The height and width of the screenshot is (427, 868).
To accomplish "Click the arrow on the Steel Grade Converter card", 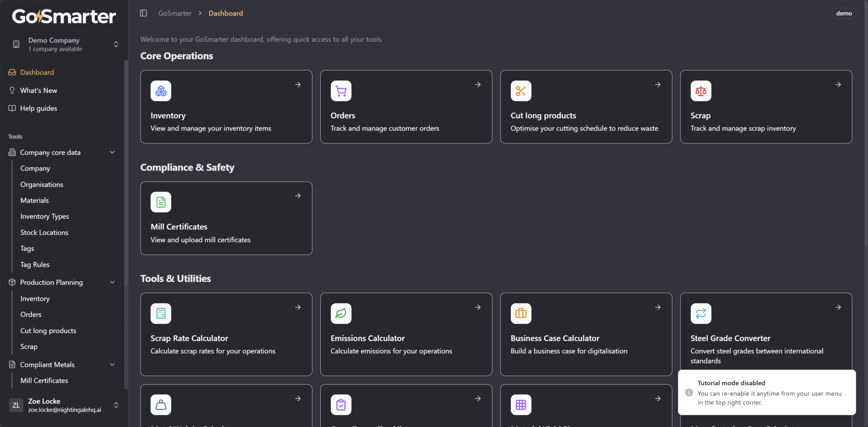I will click(838, 307).
